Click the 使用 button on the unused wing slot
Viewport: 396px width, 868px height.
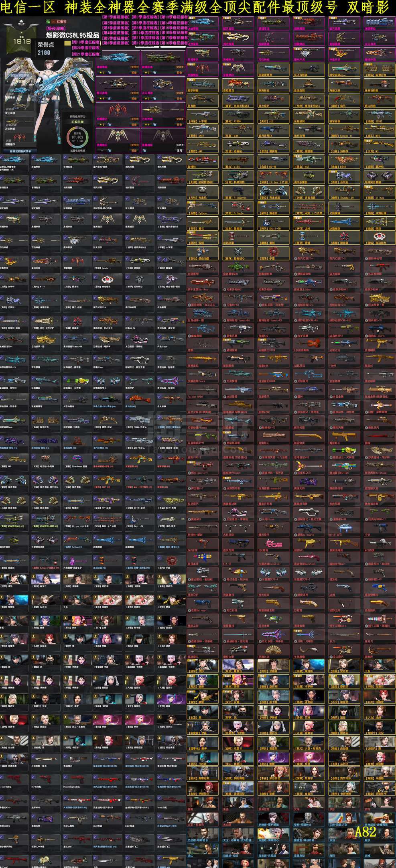pos(179,150)
